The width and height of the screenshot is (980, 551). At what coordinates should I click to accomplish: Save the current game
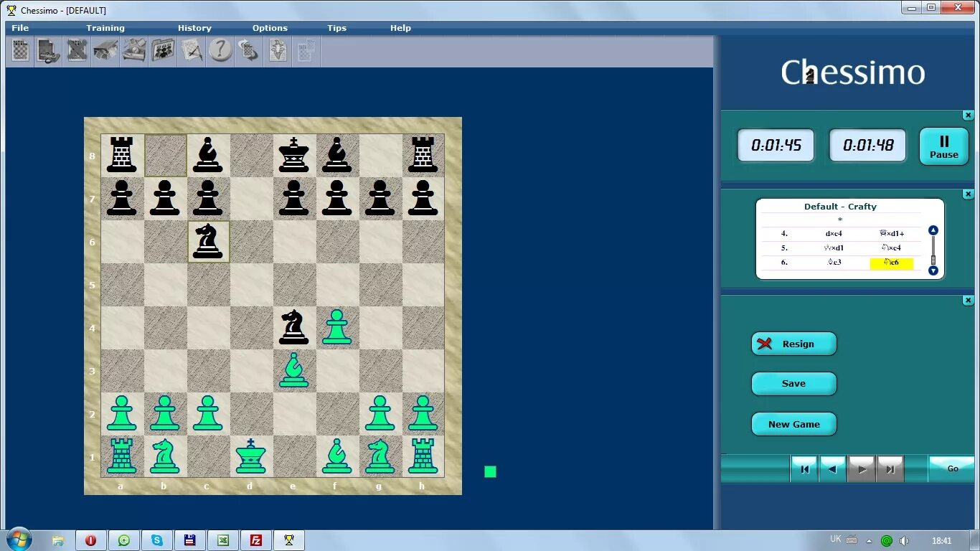[x=793, y=384]
